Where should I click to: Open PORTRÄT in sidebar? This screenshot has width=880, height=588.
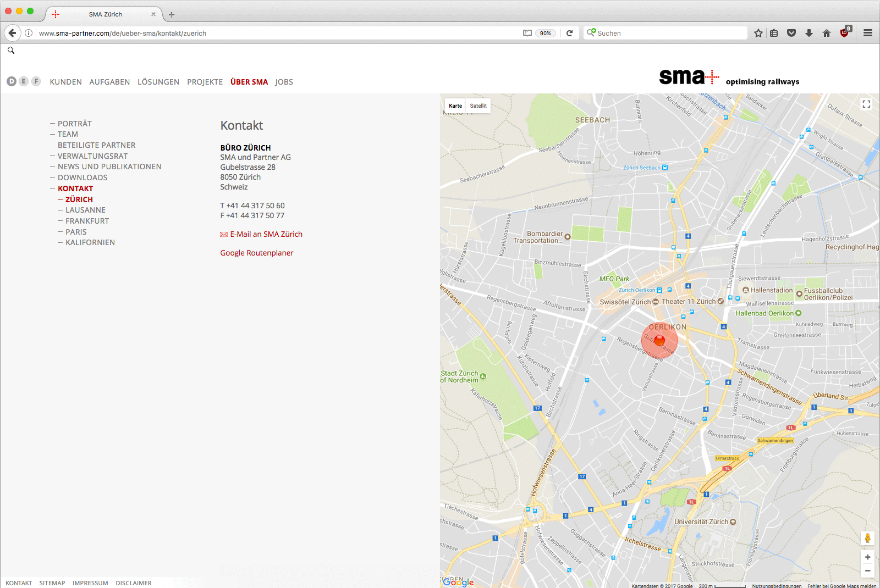[75, 124]
